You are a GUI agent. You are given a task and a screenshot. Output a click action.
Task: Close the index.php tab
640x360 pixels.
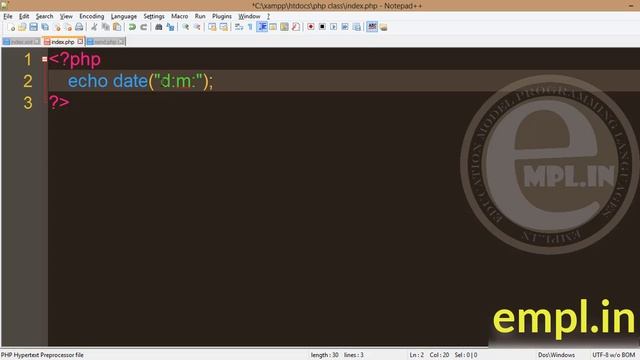pyautogui.click(x=80, y=41)
